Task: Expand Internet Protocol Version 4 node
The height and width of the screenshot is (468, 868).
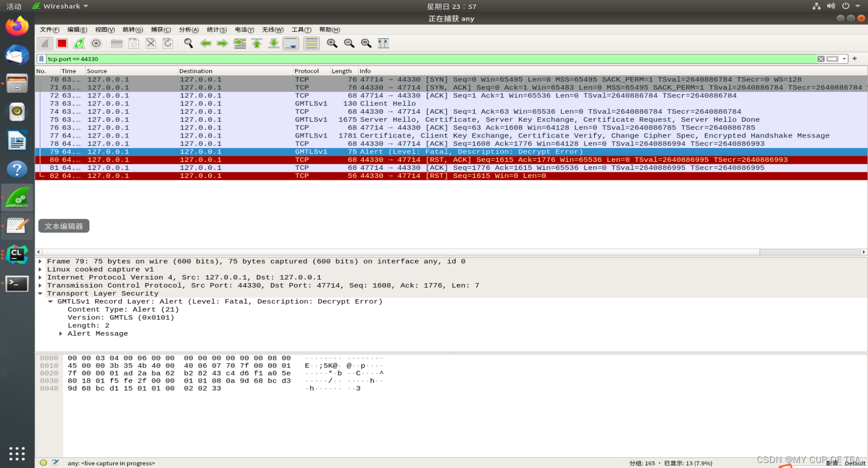Action: (x=40, y=277)
